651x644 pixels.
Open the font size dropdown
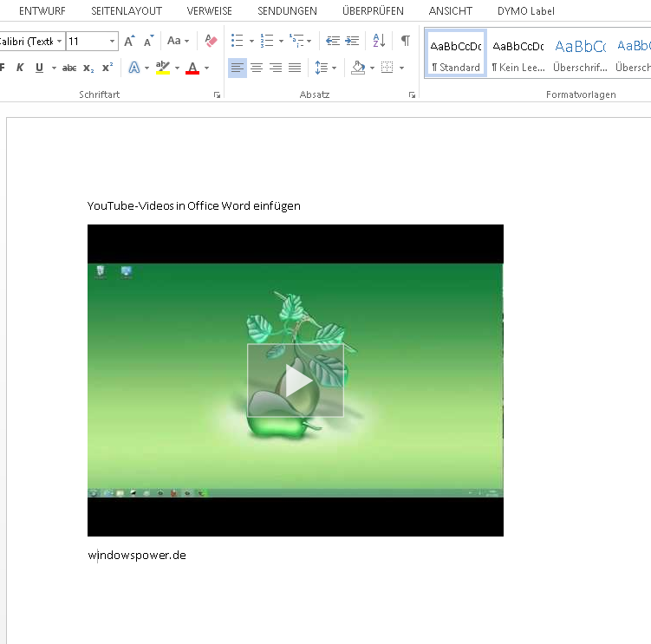pos(113,42)
